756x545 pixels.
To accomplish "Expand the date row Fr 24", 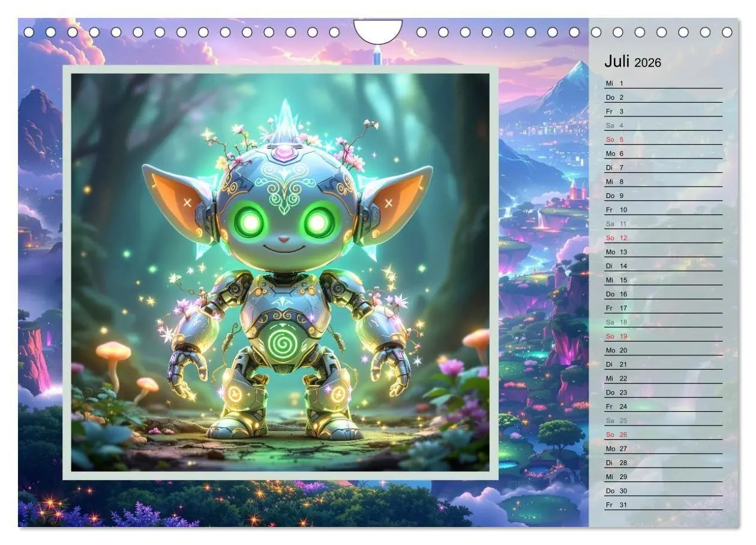I will [615, 408].
